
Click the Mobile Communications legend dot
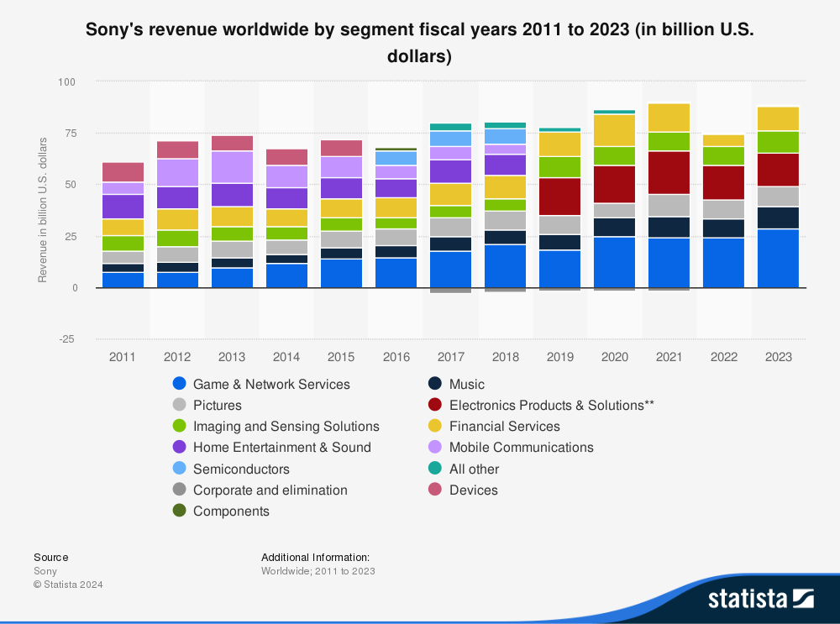point(434,447)
